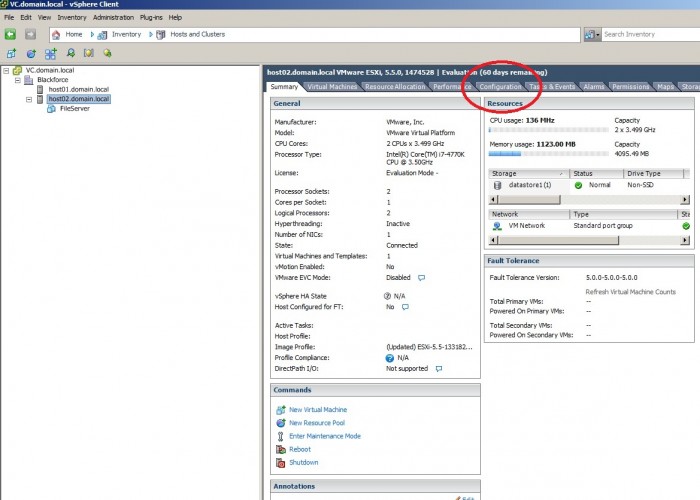Click the Status column header in Storage
The height and width of the screenshot is (500, 700).
pyautogui.click(x=596, y=174)
